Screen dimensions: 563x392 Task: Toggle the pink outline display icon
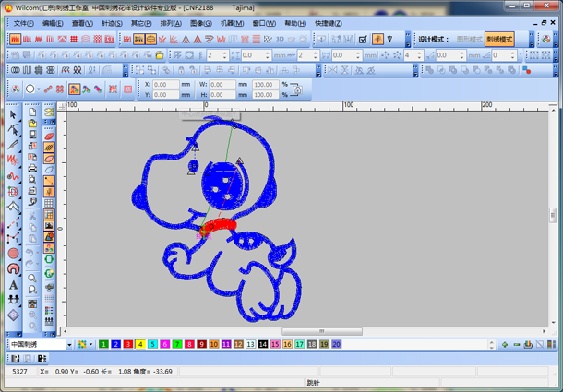coord(49,159)
